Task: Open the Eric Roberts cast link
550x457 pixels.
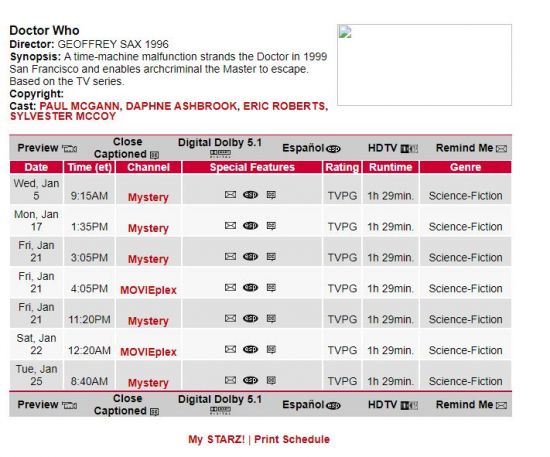Action: [x=284, y=106]
